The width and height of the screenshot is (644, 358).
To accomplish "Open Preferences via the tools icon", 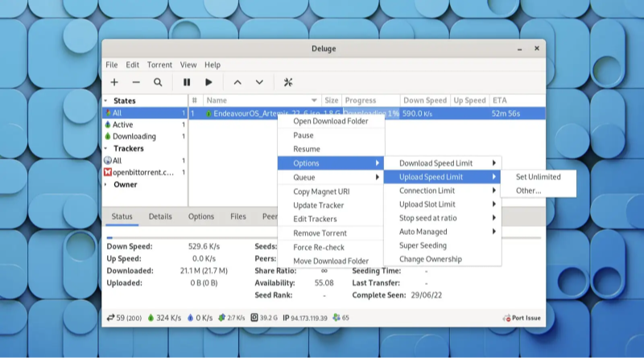I will tap(288, 83).
